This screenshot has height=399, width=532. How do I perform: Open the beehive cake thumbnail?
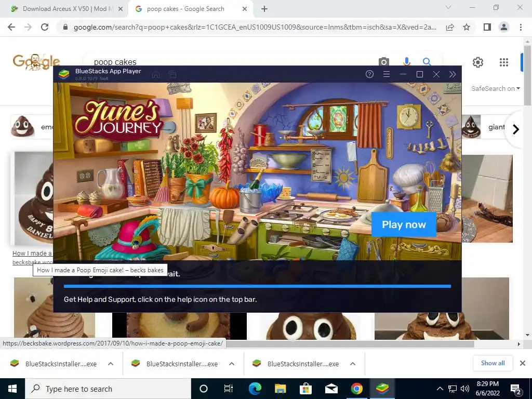[x=54, y=309]
